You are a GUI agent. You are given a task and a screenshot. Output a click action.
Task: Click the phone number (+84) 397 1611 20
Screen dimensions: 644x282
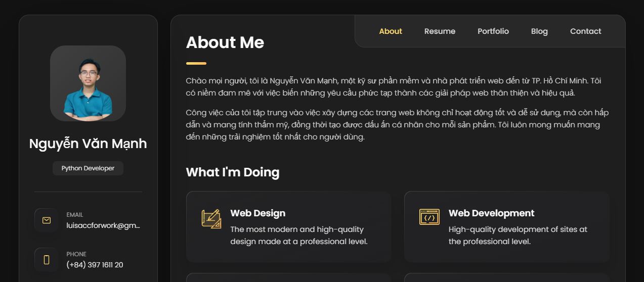point(95,265)
